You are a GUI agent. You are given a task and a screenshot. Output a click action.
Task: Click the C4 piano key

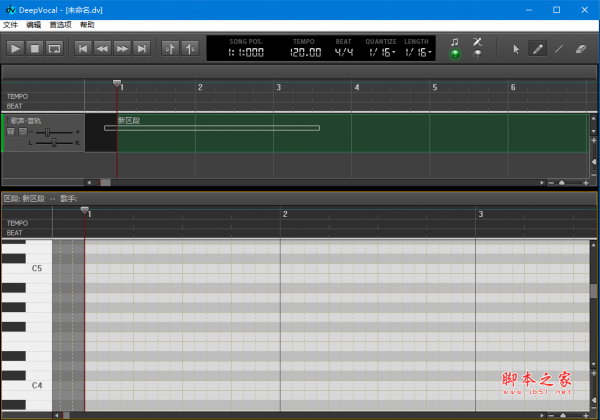point(27,385)
